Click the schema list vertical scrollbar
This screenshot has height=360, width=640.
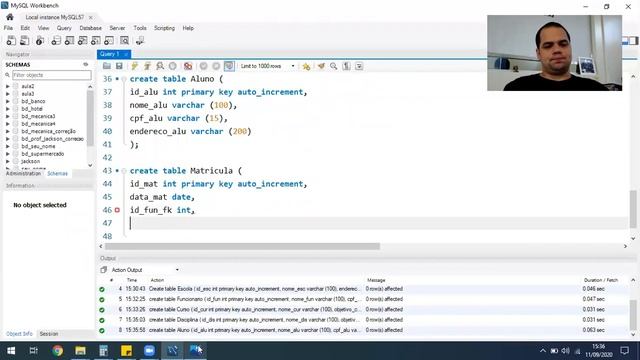coord(90,118)
